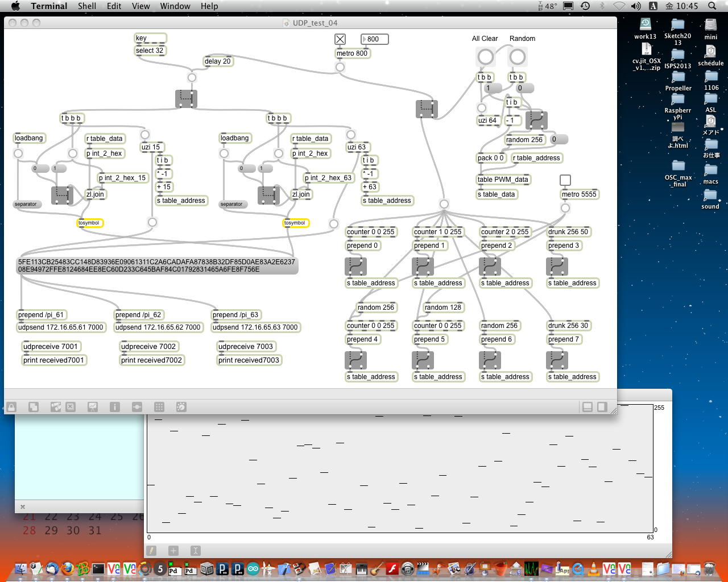
Task: Select the 'prepend /pi_62' object
Action: [x=138, y=315]
